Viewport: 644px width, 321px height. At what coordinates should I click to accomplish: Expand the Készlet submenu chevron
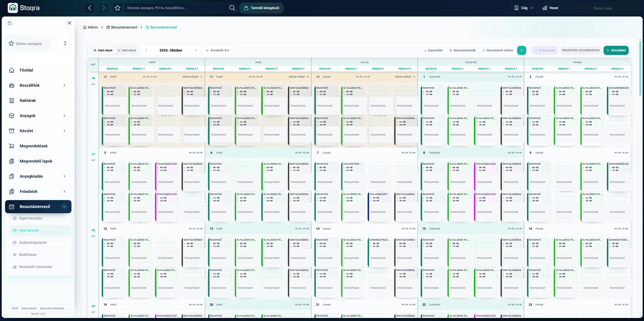point(64,131)
